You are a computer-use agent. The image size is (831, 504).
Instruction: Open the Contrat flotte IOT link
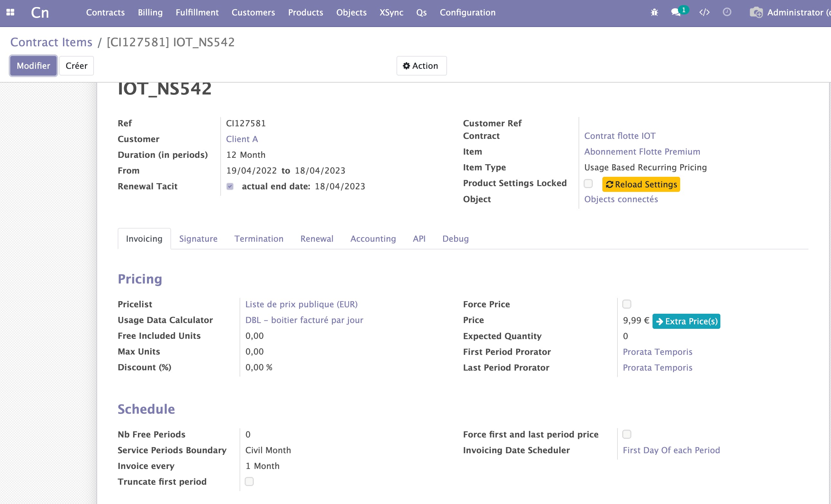(x=619, y=136)
